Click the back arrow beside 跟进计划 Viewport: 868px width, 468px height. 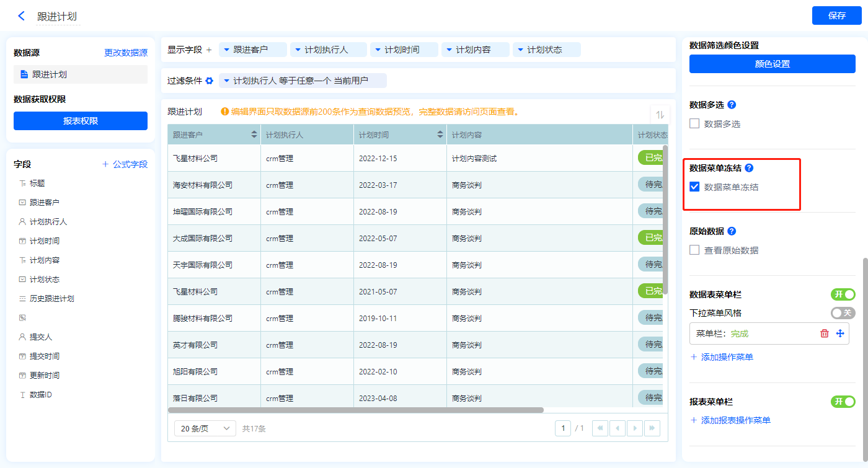click(x=22, y=16)
